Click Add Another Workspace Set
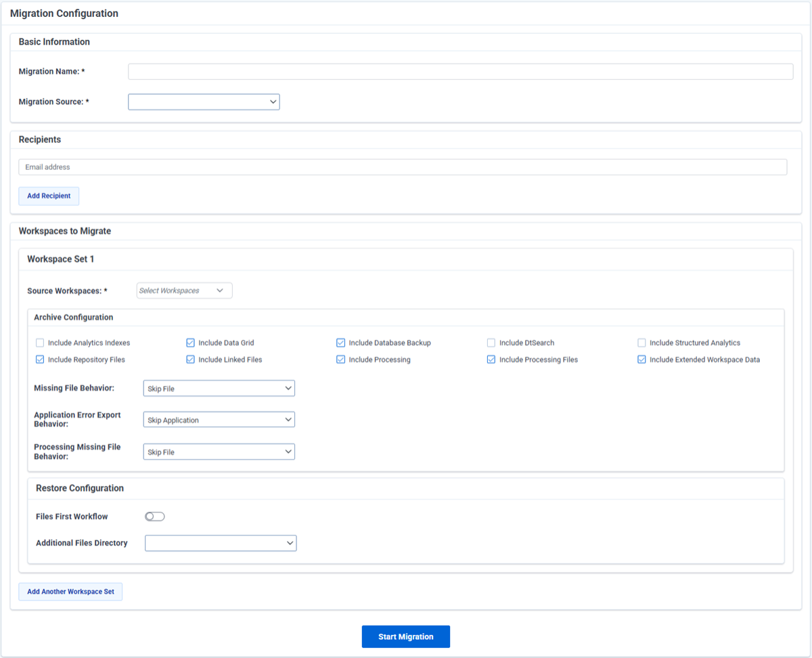The height and width of the screenshot is (658, 812). 70,591
